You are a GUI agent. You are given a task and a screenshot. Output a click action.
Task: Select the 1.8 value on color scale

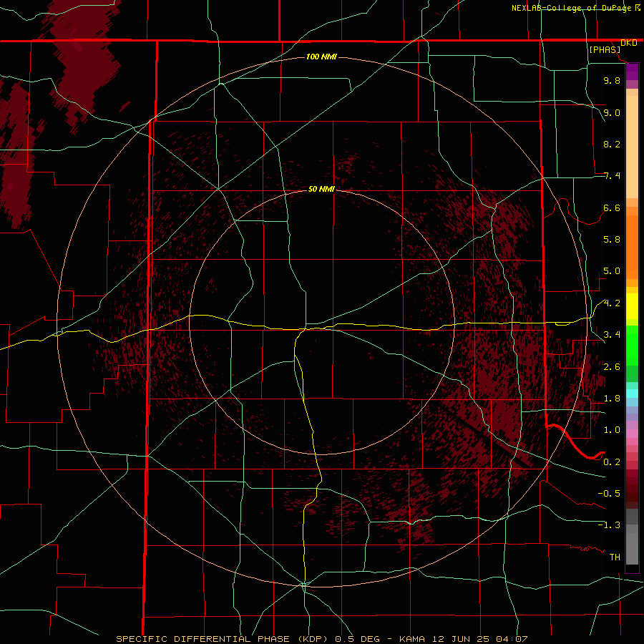tap(612, 399)
